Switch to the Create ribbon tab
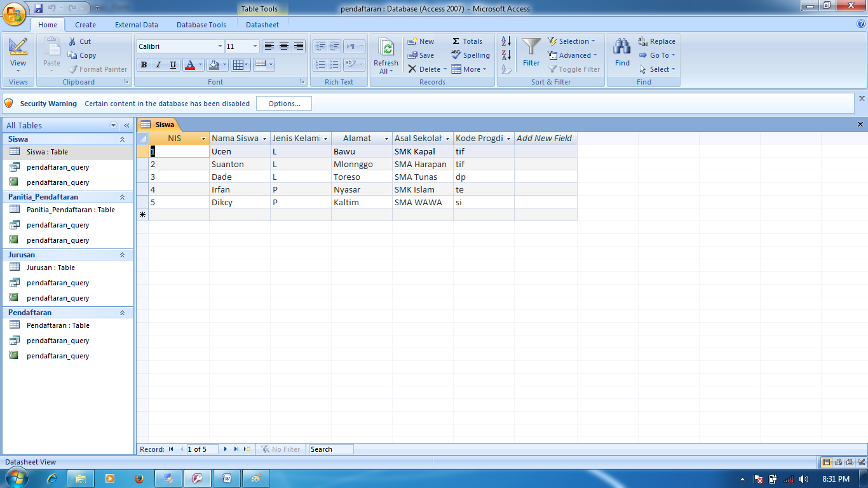The width and height of the screenshot is (868, 488). pos(85,25)
